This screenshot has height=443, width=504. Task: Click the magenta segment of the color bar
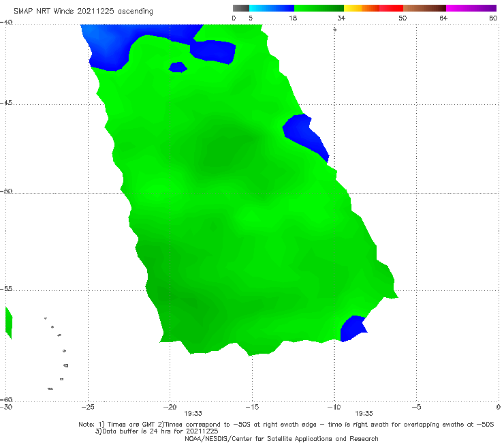click(471, 8)
